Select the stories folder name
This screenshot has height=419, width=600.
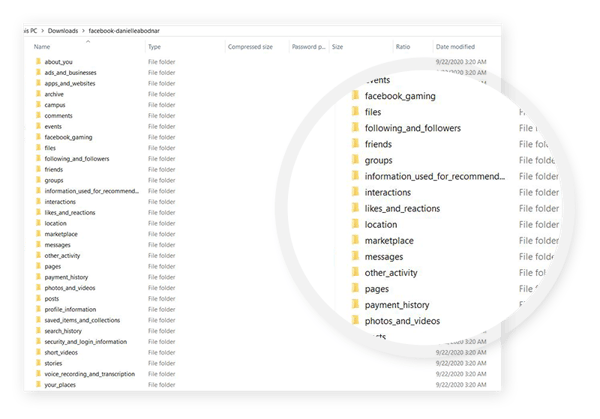(x=53, y=363)
